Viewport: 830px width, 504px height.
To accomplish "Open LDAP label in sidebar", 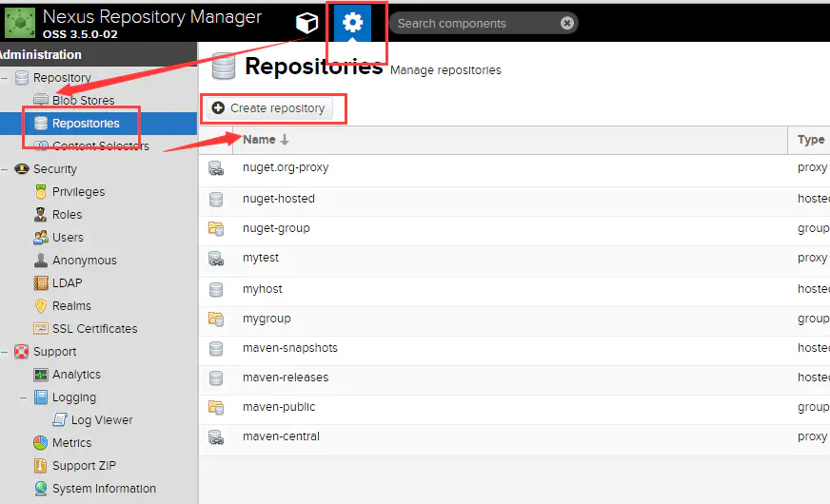I will [68, 283].
